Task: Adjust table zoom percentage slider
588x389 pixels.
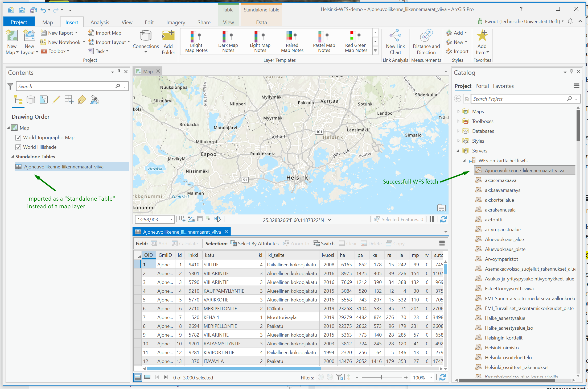Action: click(381, 377)
